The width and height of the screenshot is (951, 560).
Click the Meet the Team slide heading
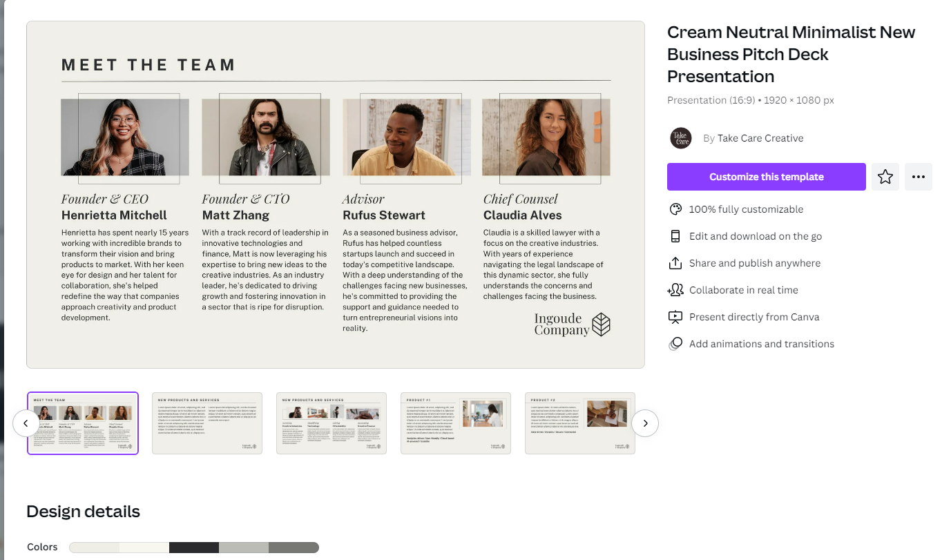tap(149, 65)
